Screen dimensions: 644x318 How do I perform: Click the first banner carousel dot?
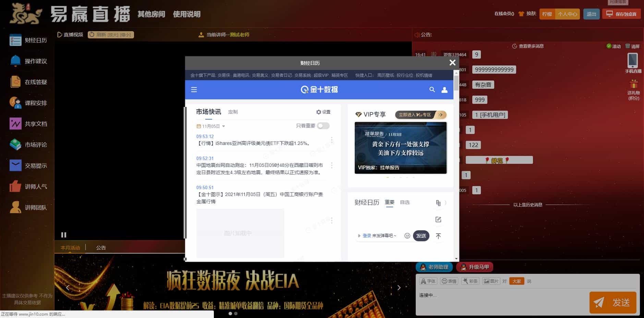click(x=230, y=314)
